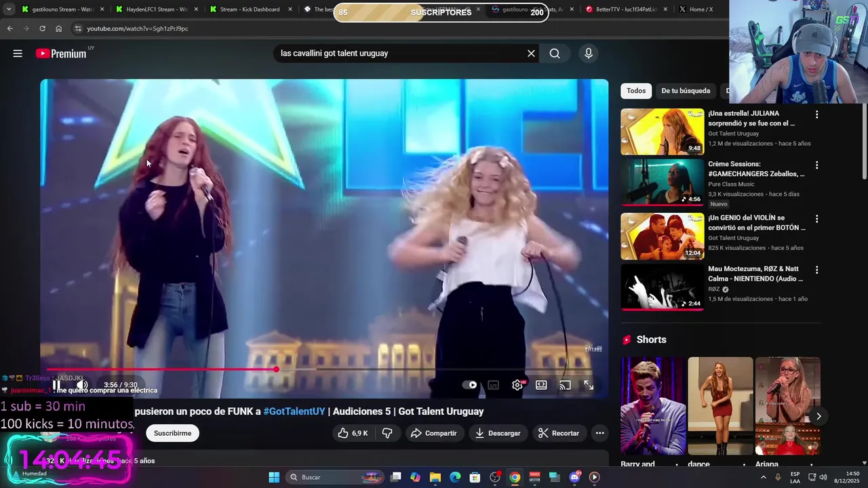Switch to Stream - Kick Dashboard tab
The height and width of the screenshot is (488, 868).
coord(250,9)
